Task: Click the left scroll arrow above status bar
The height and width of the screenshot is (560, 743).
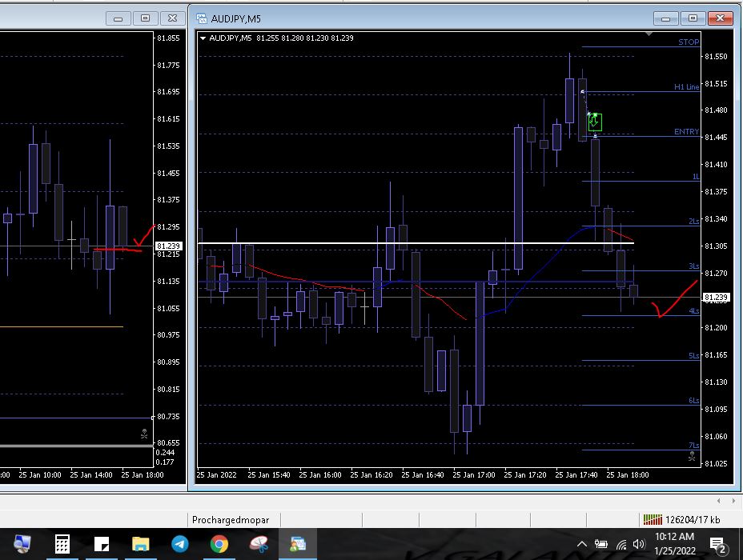Action: pos(718,501)
